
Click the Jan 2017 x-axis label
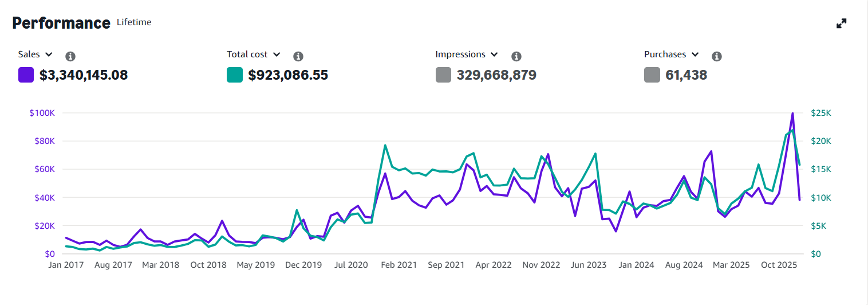pyautogui.click(x=66, y=265)
